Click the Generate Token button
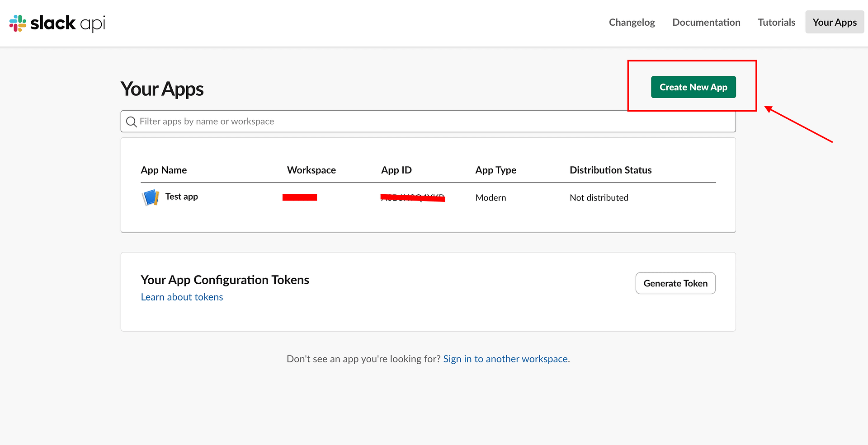Screen dimensions: 868x445 click(675, 283)
